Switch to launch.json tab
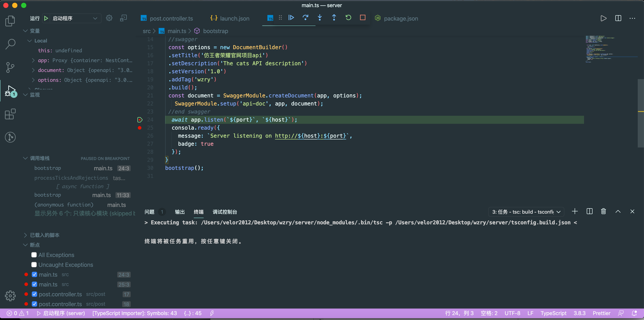The width and height of the screenshot is (644, 320). coord(230,19)
